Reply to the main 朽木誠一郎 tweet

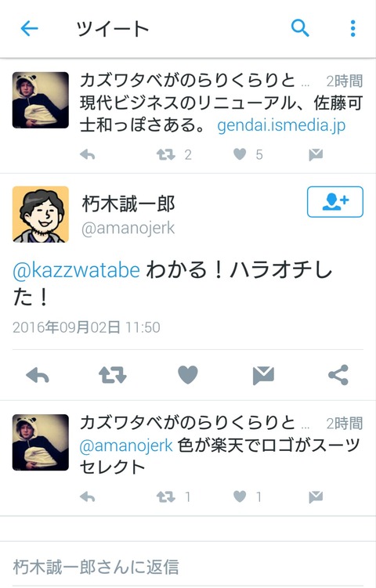tap(38, 375)
